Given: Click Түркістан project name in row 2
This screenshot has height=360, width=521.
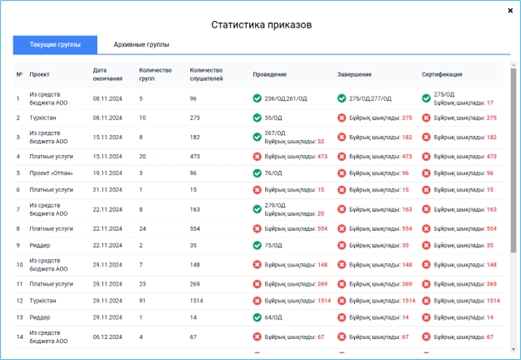Looking at the screenshot, I should 43,118.
